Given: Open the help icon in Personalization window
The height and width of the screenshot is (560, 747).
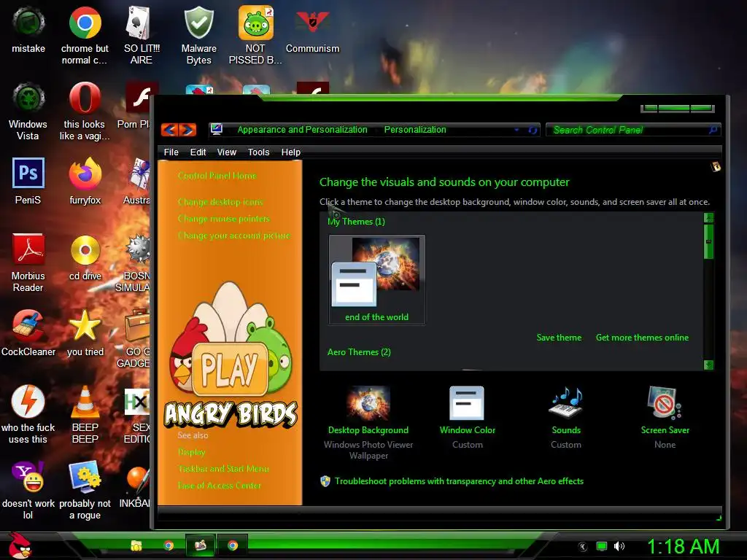Looking at the screenshot, I should coord(716,167).
